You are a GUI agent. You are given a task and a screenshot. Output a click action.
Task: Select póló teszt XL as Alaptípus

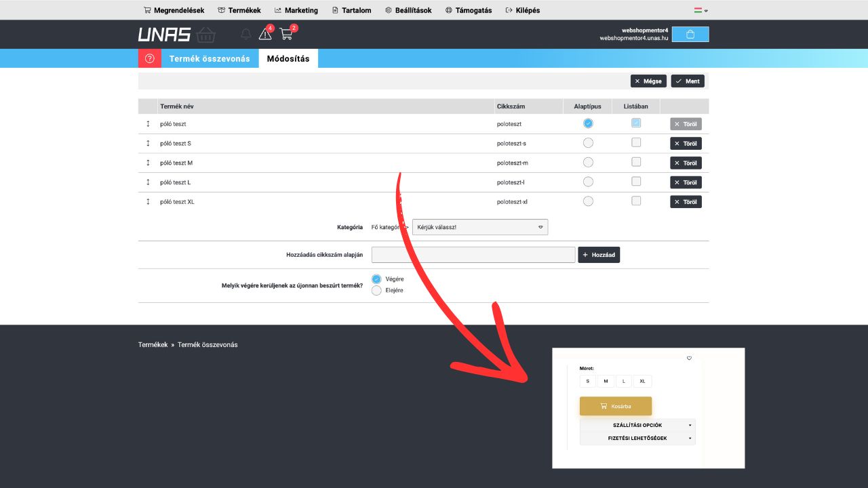pos(588,201)
